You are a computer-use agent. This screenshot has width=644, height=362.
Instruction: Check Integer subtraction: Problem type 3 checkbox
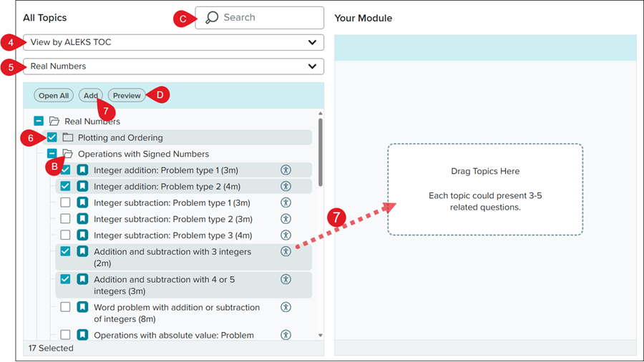pos(65,235)
